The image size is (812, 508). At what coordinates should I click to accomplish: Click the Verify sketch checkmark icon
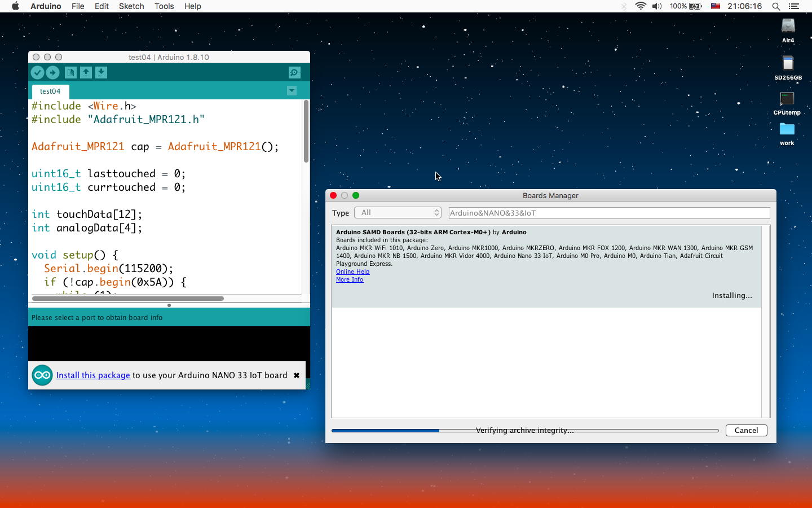[37, 73]
